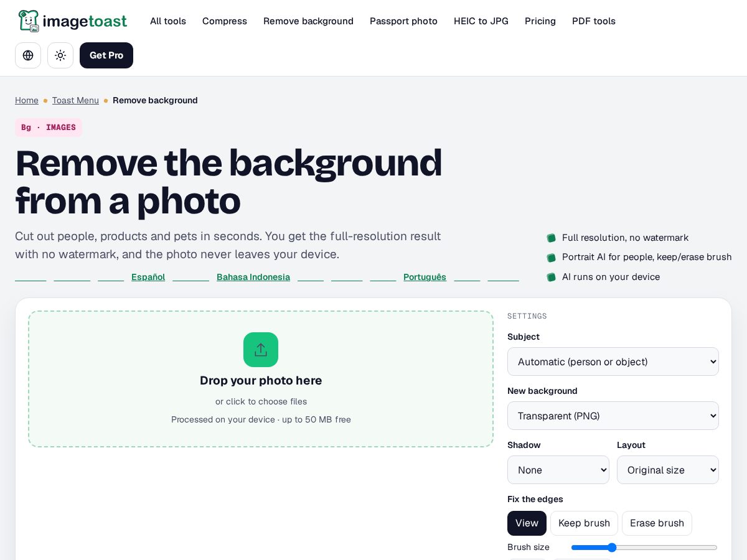Switch the page language to Español
Screen dimensions: 747x560
[x=148, y=277]
